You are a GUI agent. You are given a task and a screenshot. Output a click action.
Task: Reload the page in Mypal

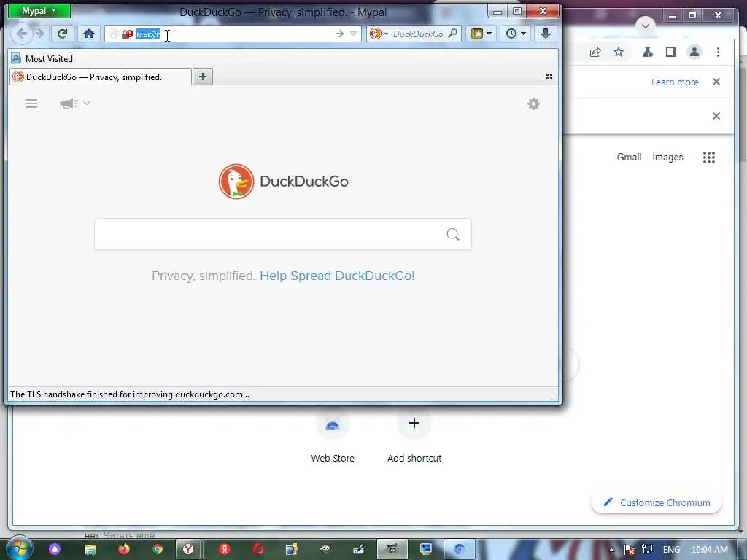(63, 34)
